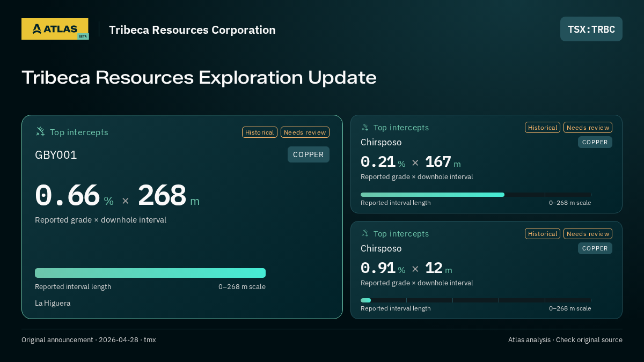Click the drill icon in the 0.21% Chirsposo card
644x362 pixels.
pos(365,127)
